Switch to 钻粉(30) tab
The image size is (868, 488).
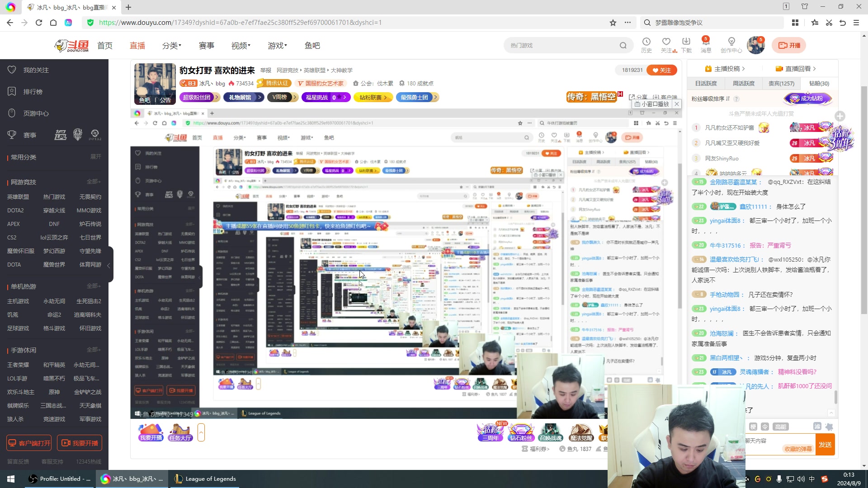(819, 84)
